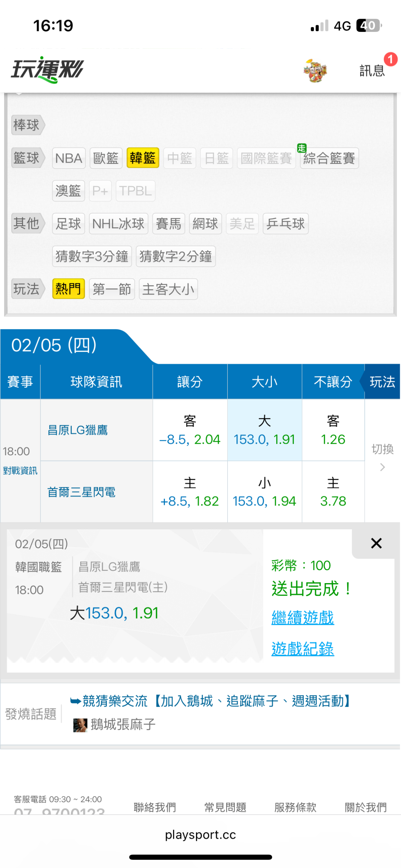Tap the playsport.cc address bar
Screen dimensions: 401x868
(200, 835)
